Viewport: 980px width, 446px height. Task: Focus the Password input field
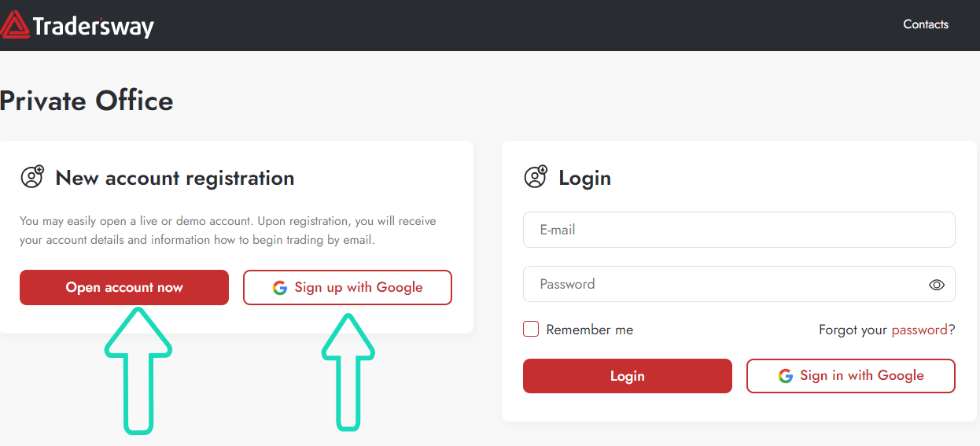pyautogui.click(x=739, y=284)
